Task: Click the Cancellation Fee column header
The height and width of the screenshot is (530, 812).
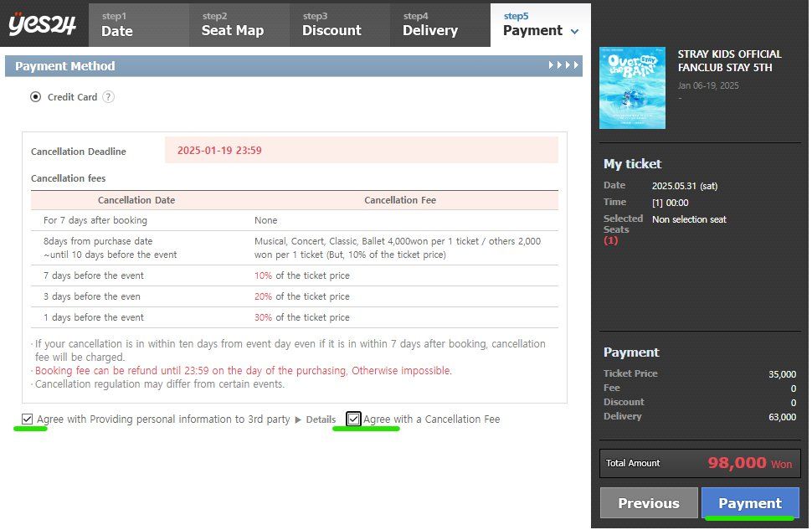Action: click(400, 200)
